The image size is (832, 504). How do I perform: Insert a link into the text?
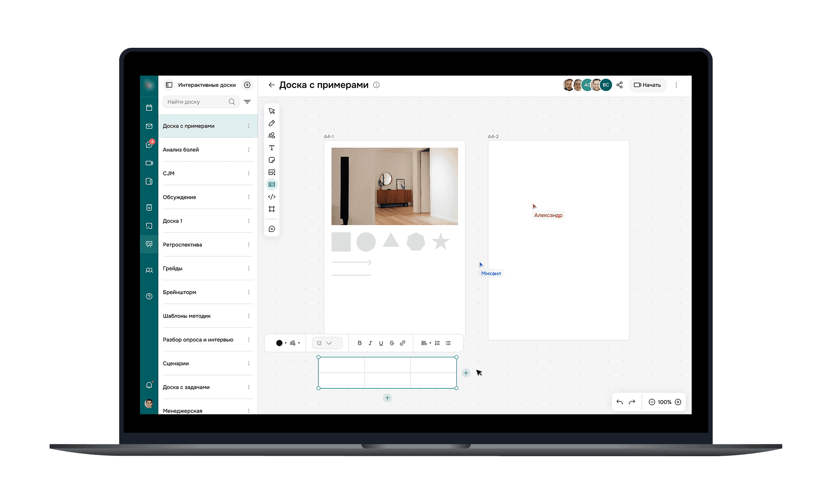click(403, 343)
